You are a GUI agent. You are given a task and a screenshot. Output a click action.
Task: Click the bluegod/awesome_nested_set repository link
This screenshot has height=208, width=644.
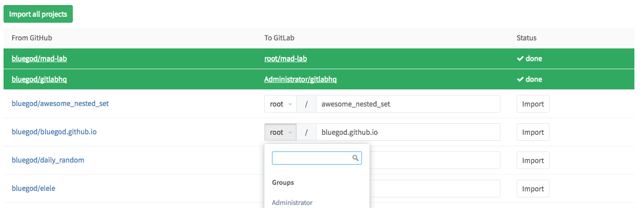[x=60, y=103]
